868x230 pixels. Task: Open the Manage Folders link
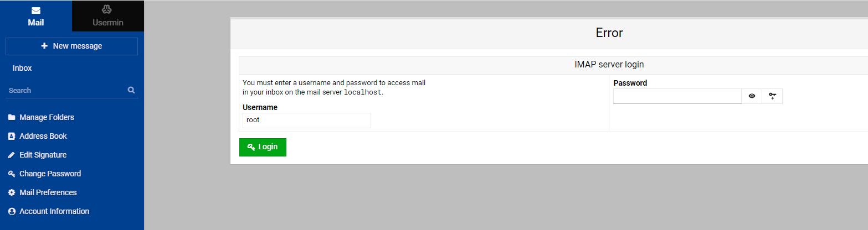pos(47,117)
